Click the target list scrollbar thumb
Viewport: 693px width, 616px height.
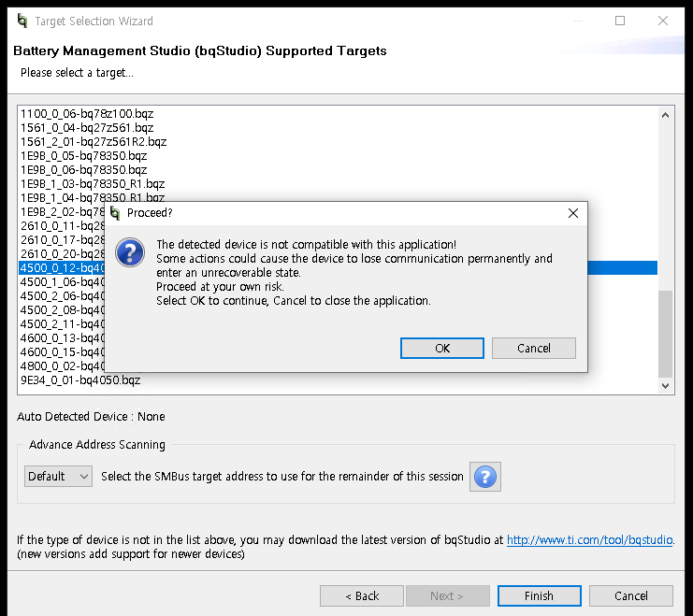[x=665, y=334]
